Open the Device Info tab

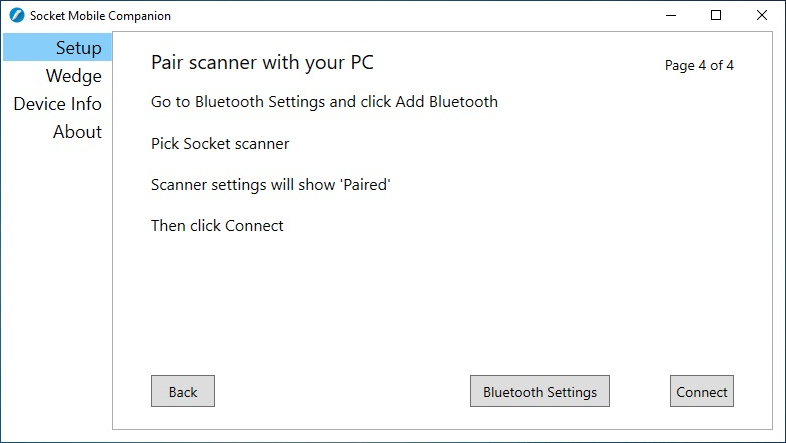tap(58, 104)
